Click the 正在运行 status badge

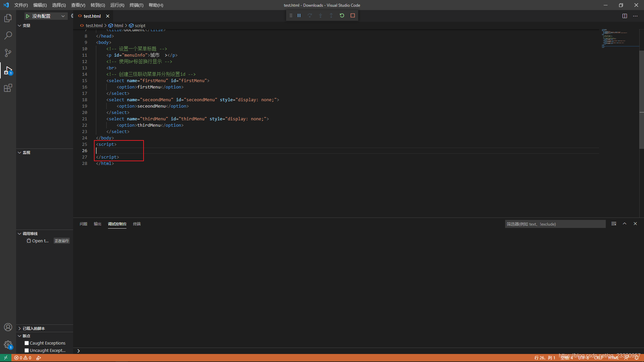(x=62, y=241)
